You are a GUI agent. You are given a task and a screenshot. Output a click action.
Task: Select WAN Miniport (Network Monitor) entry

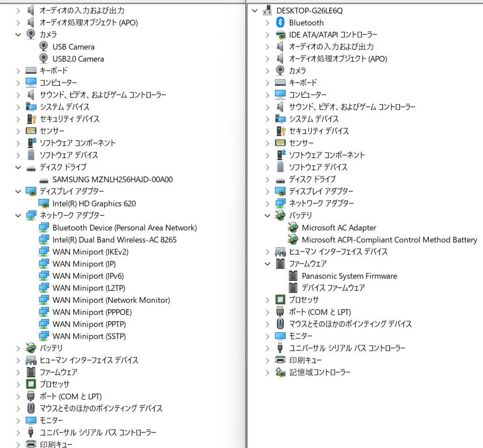tap(111, 300)
